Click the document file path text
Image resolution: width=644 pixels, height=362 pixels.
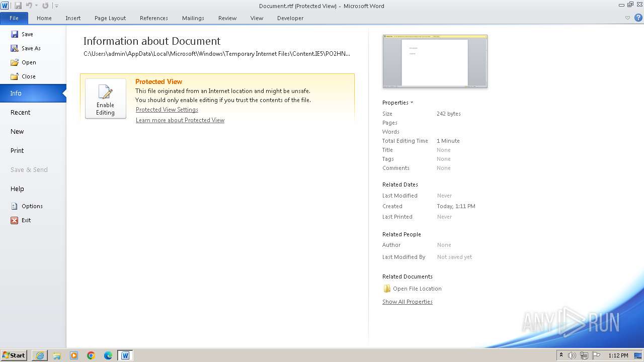pos(217,53)
